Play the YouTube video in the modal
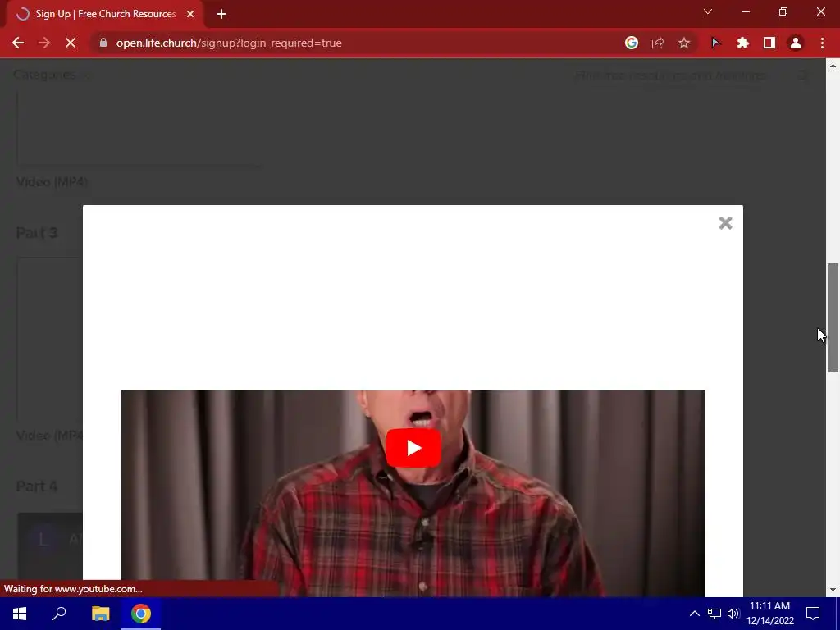 point(413,448)
